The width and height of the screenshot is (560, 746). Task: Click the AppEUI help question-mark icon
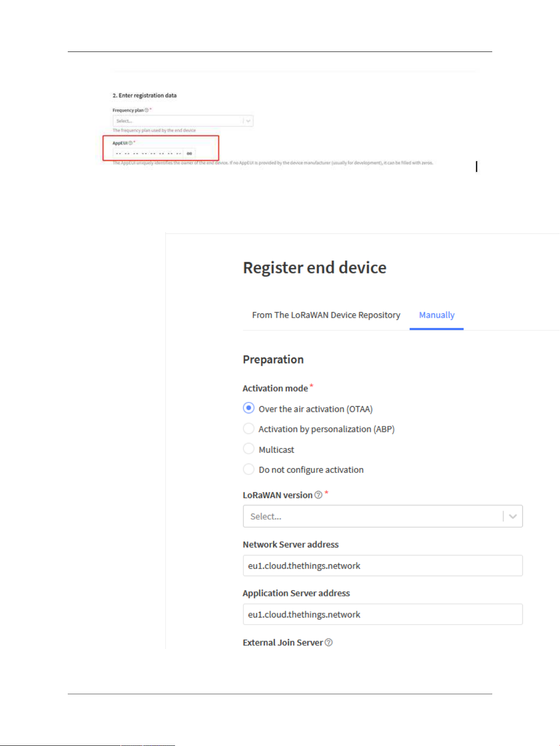[x=130, y=143]
